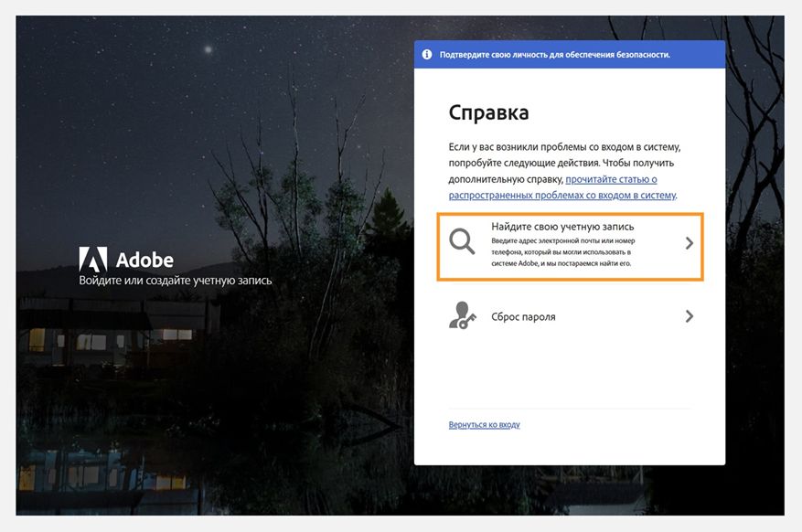Click "Войдите или создайте учетную запись" caption
802x532 pixels.
pyautogui.click(x=174, y=281)
